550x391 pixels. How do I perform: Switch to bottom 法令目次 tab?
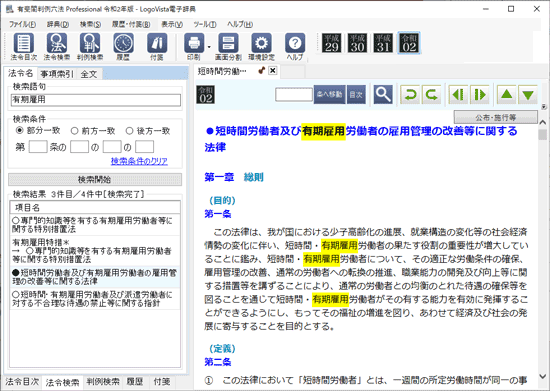tap(22, 382)
